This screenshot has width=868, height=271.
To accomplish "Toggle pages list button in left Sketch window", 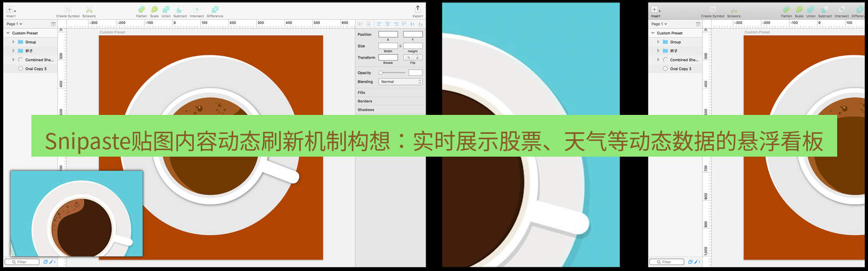I will 53,24.
